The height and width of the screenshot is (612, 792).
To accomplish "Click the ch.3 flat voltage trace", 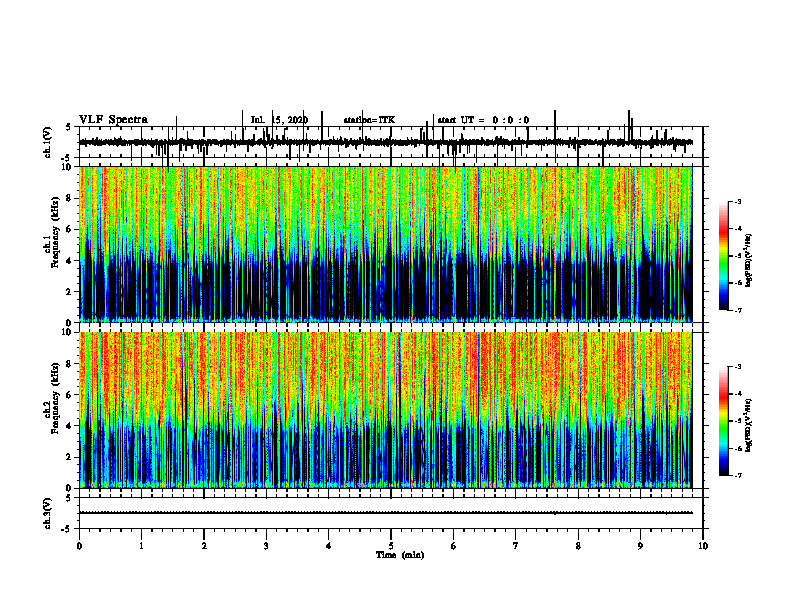I will tap(386, 513).
